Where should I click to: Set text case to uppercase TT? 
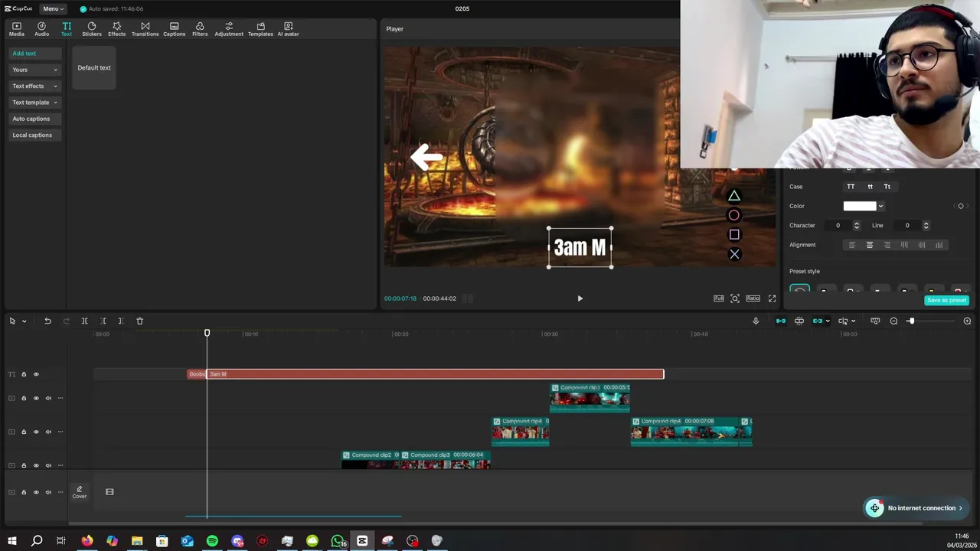851,187
